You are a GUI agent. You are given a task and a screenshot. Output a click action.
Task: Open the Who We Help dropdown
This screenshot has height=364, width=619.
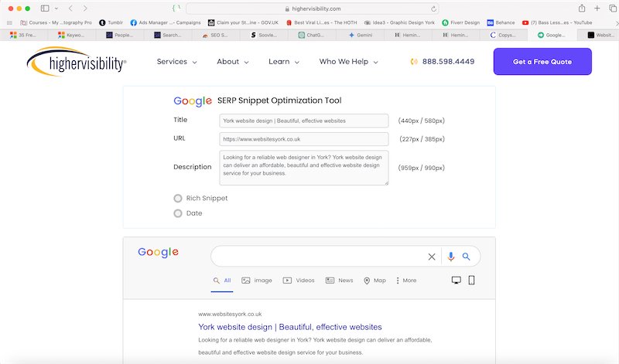pyautogui.click(x=348, y=62)
